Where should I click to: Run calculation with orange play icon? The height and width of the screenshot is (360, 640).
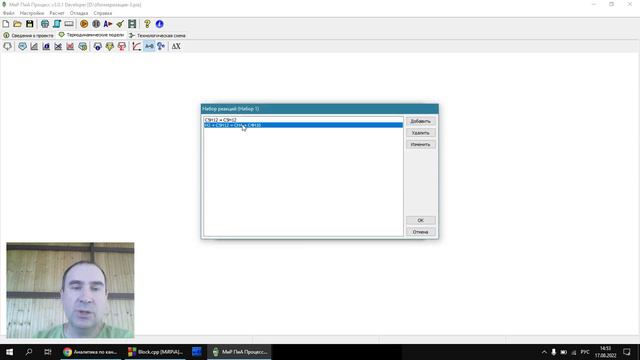pyautogui.click(x=84, y=24)
